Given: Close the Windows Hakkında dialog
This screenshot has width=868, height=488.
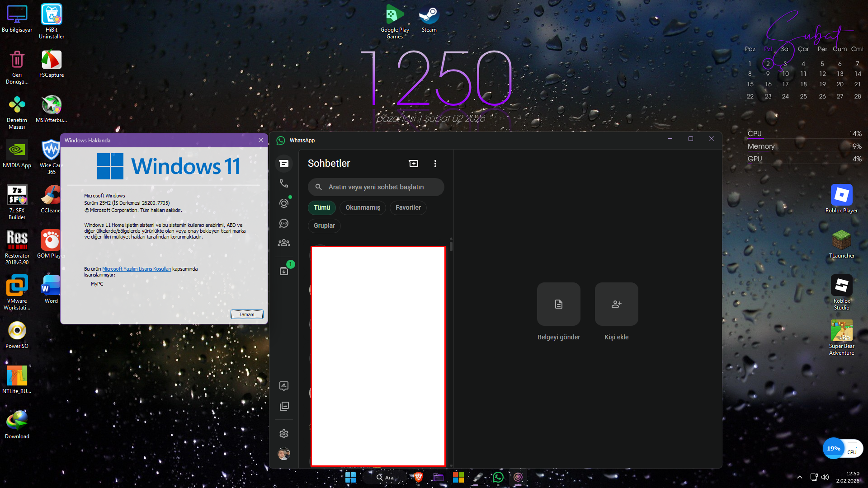Looking at the screenshot, I should (261, 140).
